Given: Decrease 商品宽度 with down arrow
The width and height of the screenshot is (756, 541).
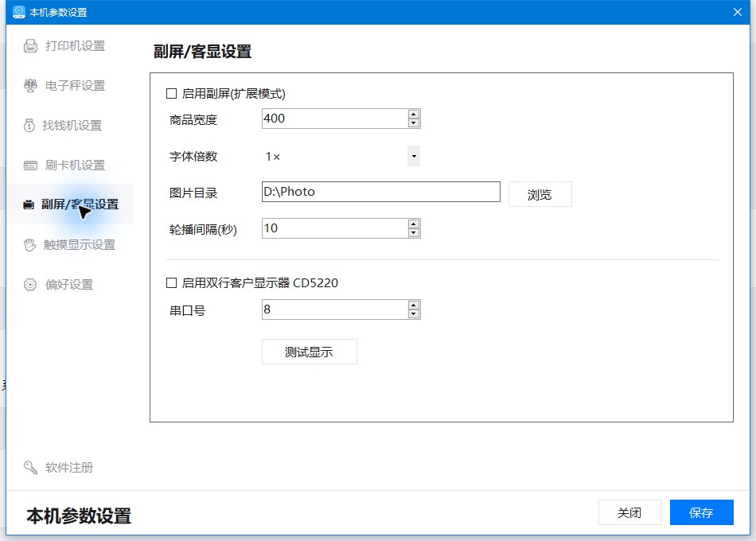Looking at the screenshot, I should (x=414, y=123).
